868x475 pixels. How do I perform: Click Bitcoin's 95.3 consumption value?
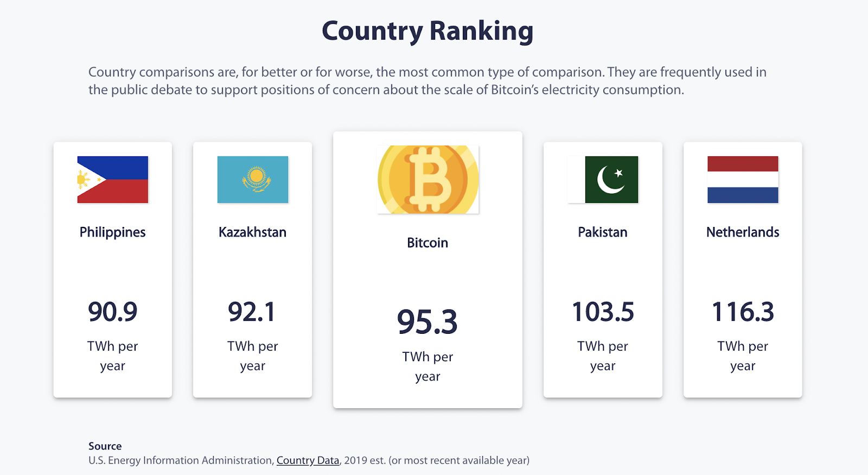427,322
